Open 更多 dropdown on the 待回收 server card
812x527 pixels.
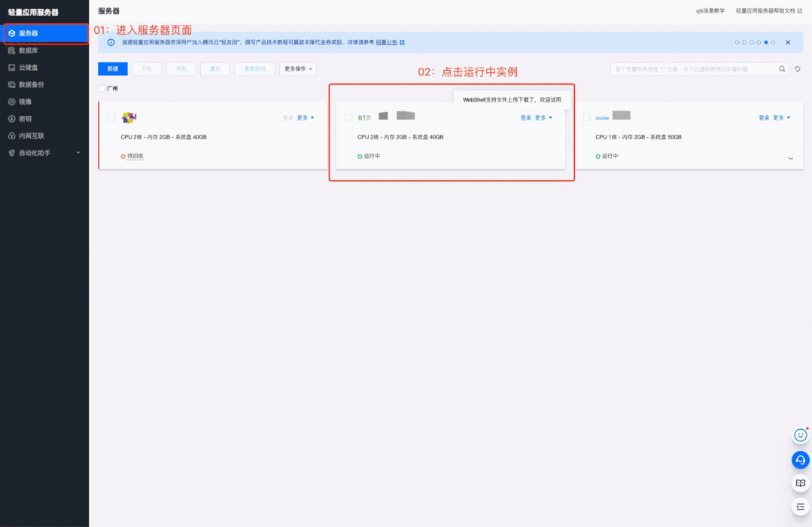point(306,117)
